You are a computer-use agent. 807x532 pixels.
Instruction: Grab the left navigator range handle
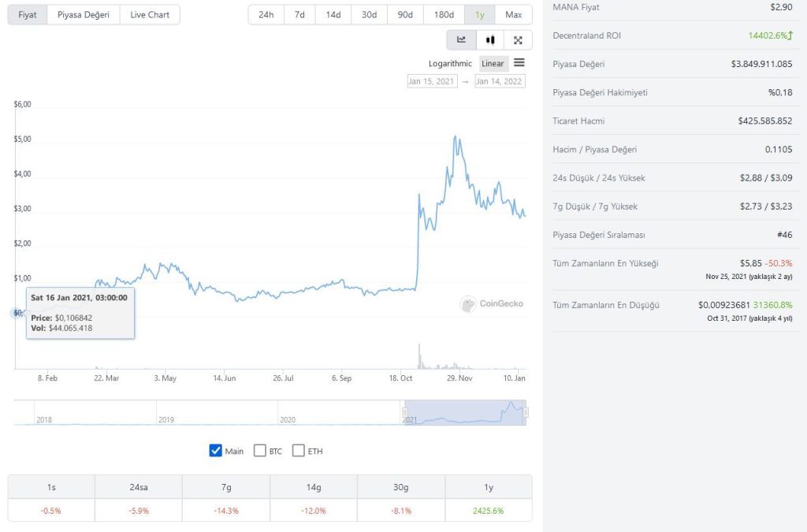405,412
